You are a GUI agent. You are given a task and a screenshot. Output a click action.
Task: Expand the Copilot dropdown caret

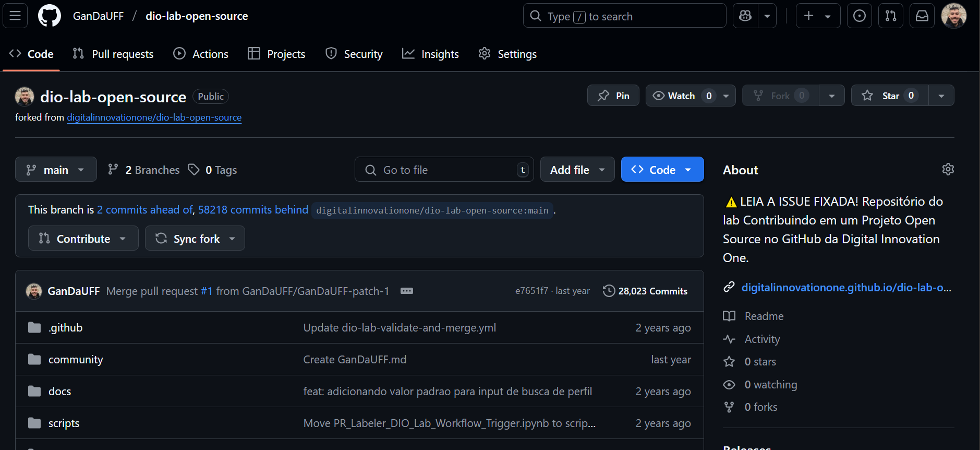767,16
